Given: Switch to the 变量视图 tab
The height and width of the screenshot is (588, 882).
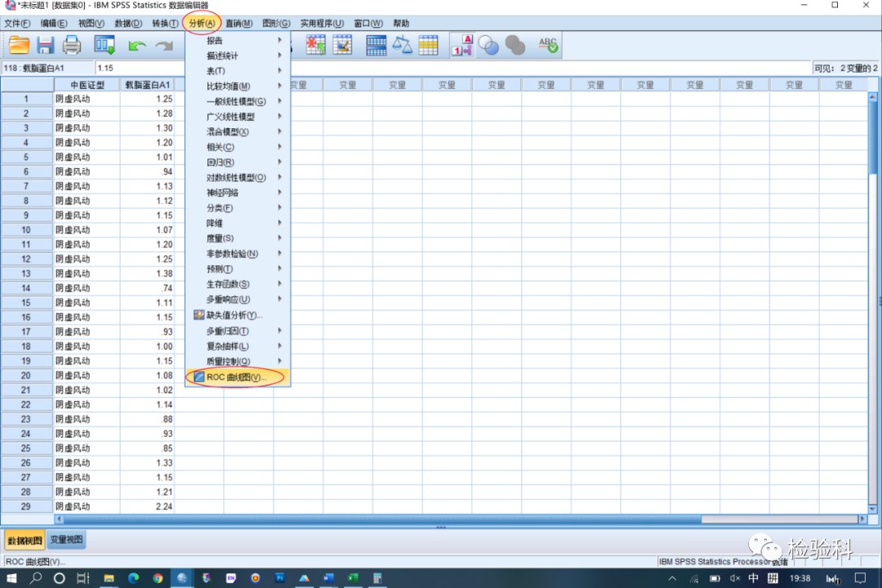Looking at the screenshot, I should (x=67, y=541).
